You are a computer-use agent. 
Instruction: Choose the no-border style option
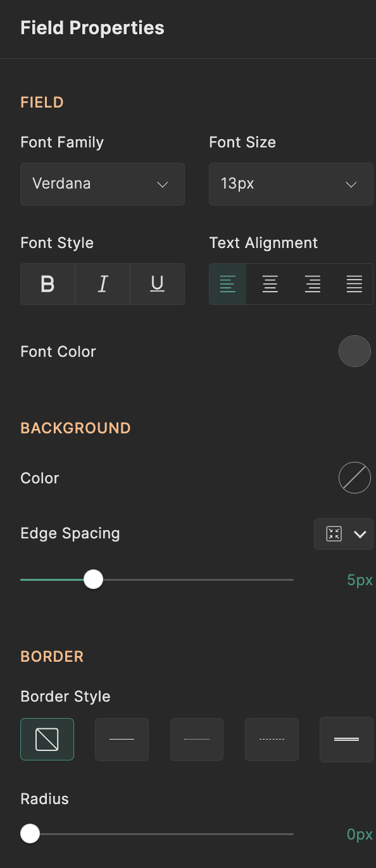[47, 739]
